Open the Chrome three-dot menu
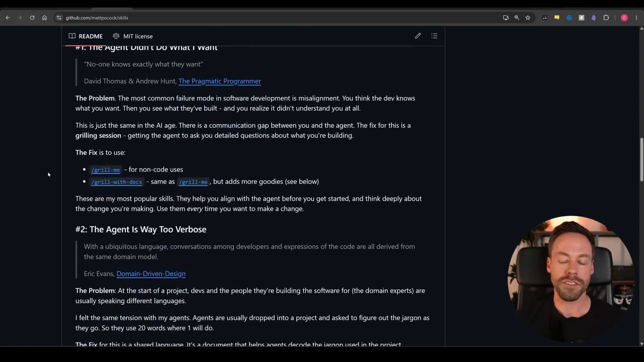 (636, 18)
